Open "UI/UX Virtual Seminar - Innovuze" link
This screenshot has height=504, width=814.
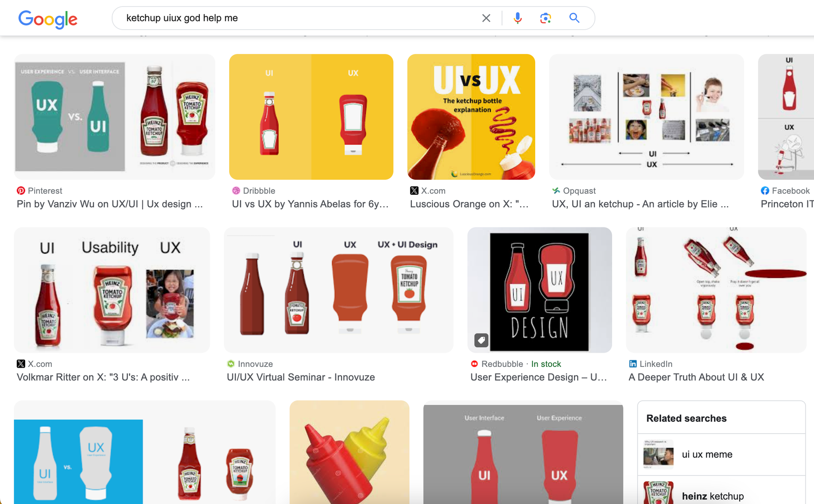(301, 377)
